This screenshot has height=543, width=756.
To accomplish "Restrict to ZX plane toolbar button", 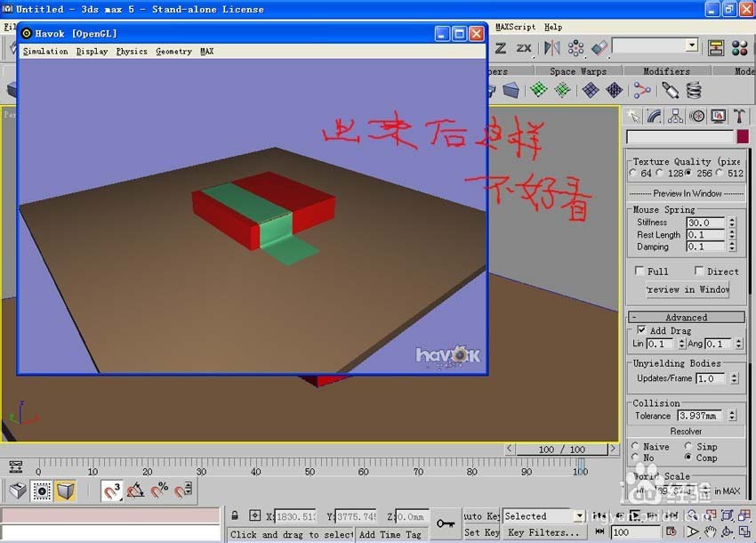I will click(524, 48).
